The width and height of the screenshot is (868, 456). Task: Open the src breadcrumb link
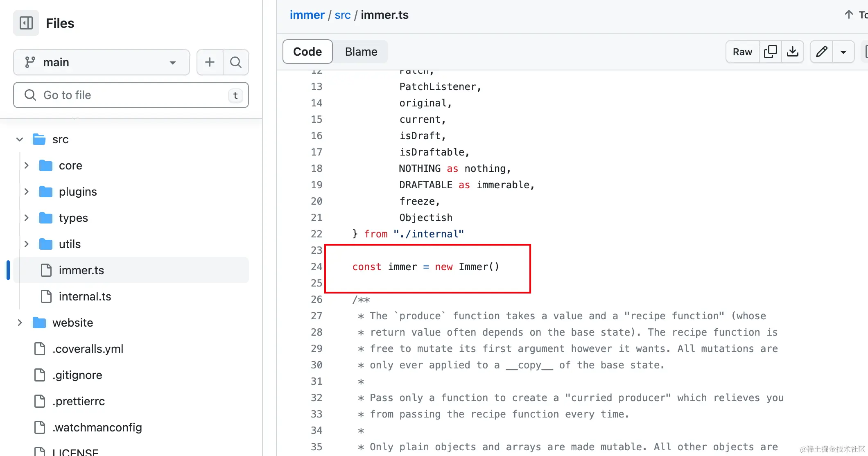click(342, 15)
